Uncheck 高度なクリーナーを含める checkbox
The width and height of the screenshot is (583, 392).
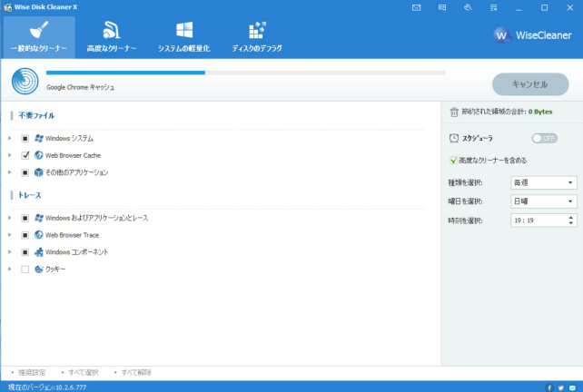click(x=453, y=160)
